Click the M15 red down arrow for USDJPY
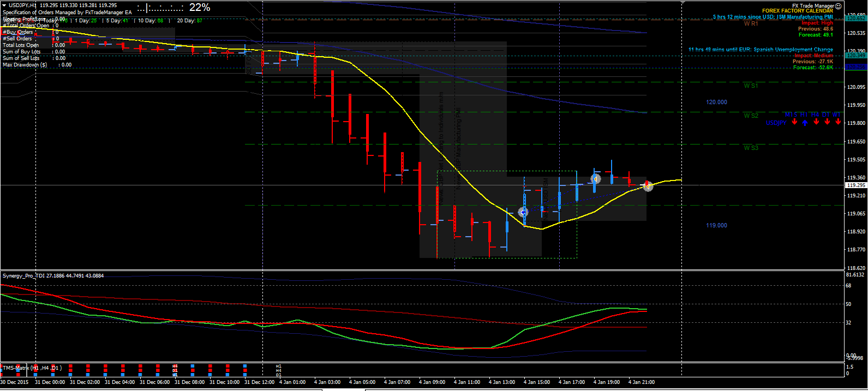Image resolution: width=868 pixels, height=391 pixels. tap(794, 122)
